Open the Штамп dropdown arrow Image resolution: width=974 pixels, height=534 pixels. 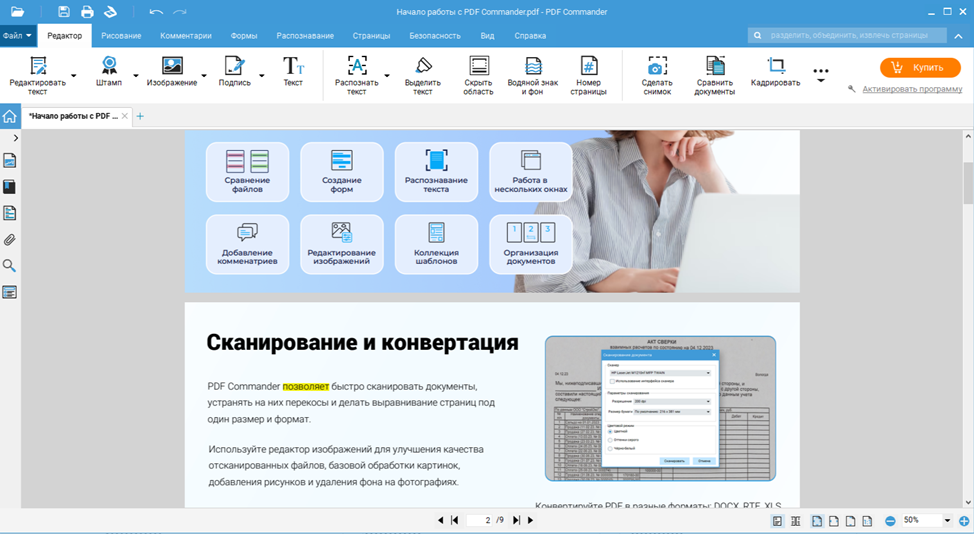[135, 76]
